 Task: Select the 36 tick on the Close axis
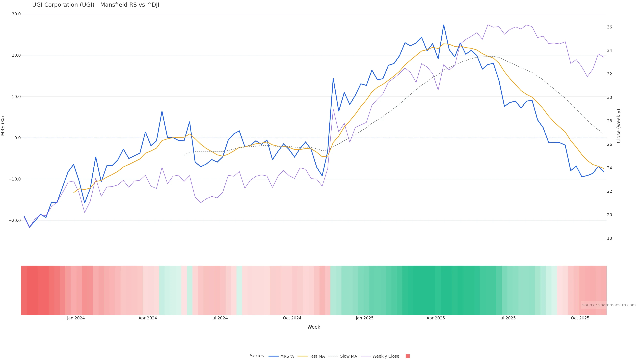609,27
